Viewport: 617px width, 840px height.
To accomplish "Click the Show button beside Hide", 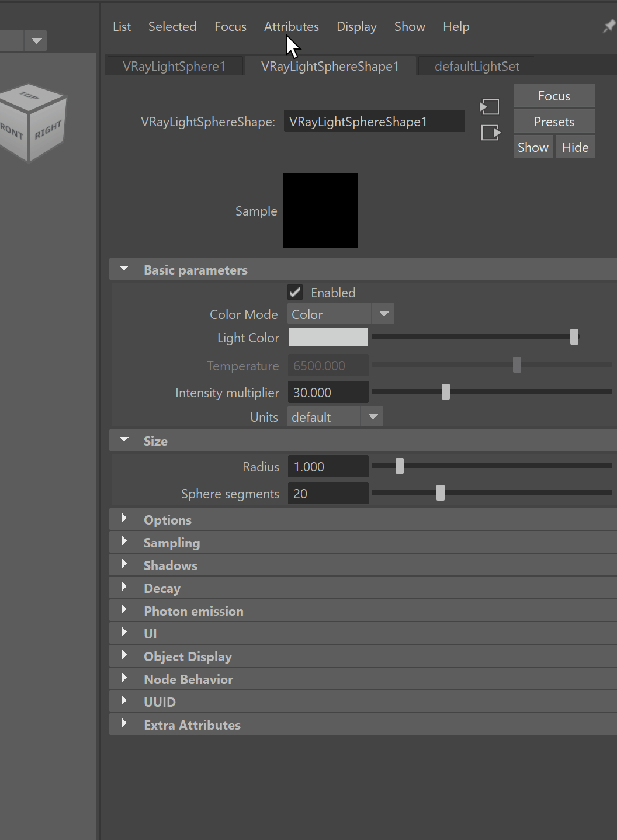I will pos(533,147).
